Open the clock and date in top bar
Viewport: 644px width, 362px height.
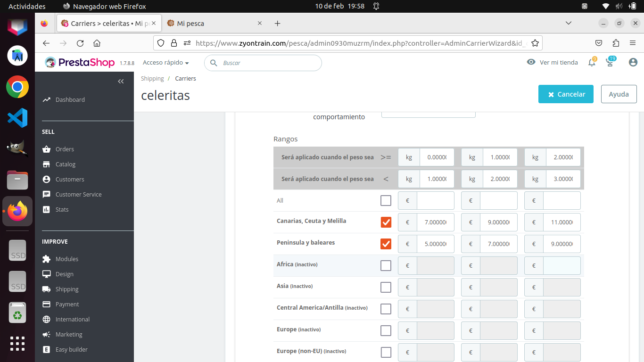coord(339,6)
